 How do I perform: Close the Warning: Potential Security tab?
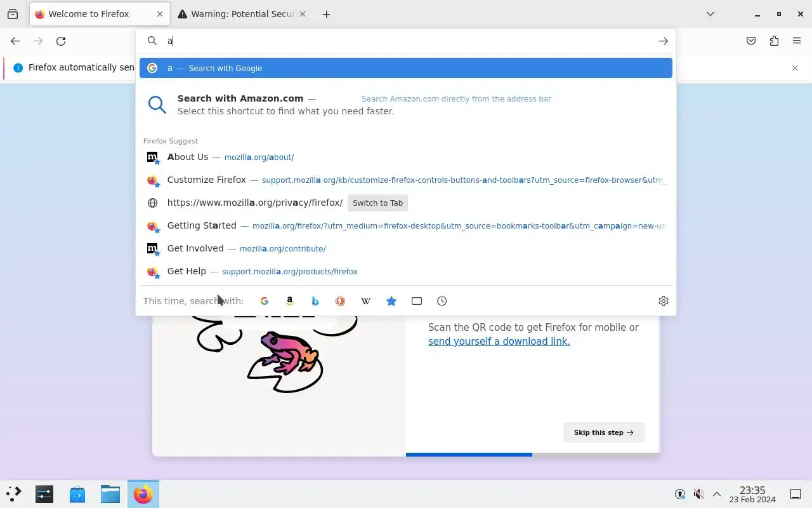pos(303,14)
